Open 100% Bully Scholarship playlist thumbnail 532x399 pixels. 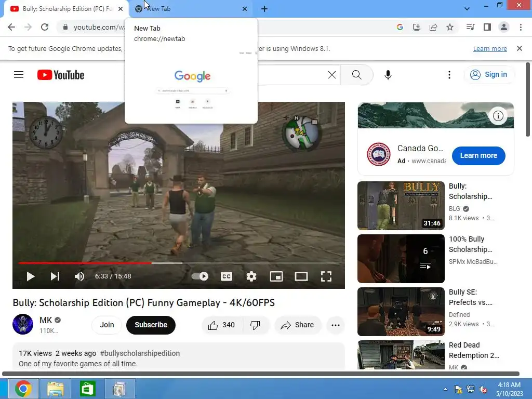[x=401, y=259]
